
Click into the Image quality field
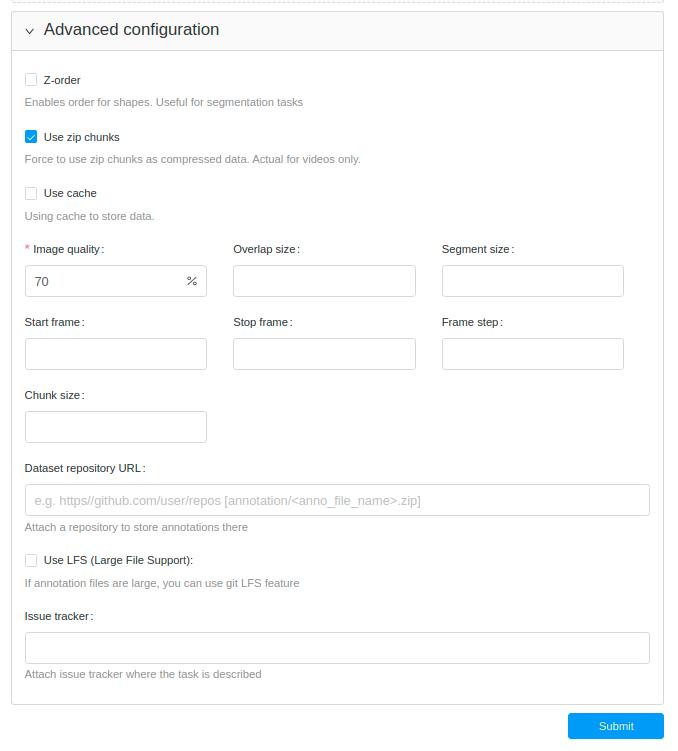[x=105, y=281]
